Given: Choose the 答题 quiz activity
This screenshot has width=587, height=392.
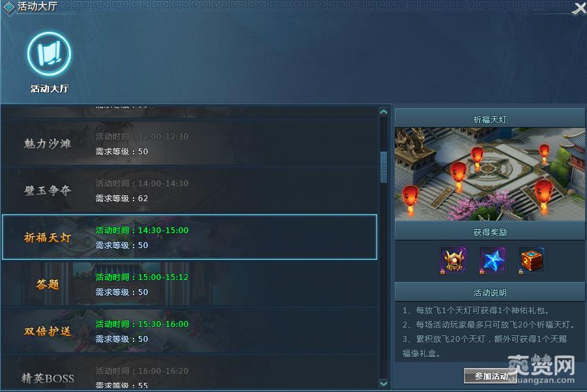Looking at the screenshot, I should pos(190,285).
